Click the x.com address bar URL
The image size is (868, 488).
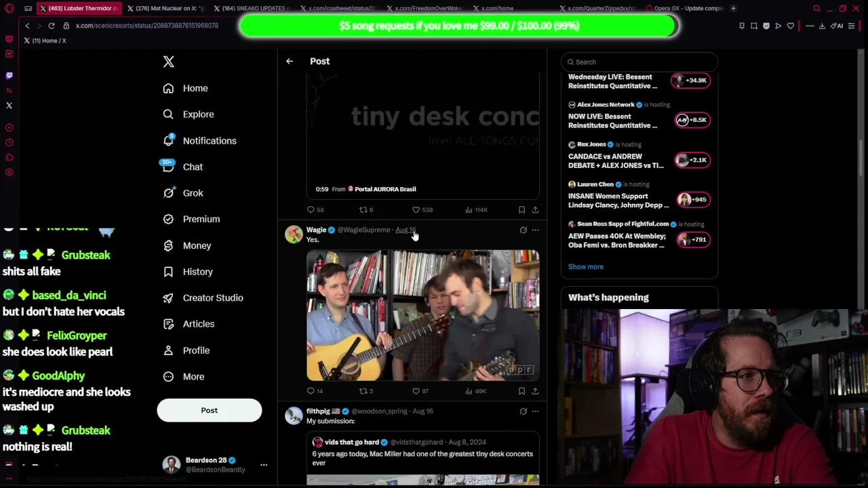click(147, 26)
